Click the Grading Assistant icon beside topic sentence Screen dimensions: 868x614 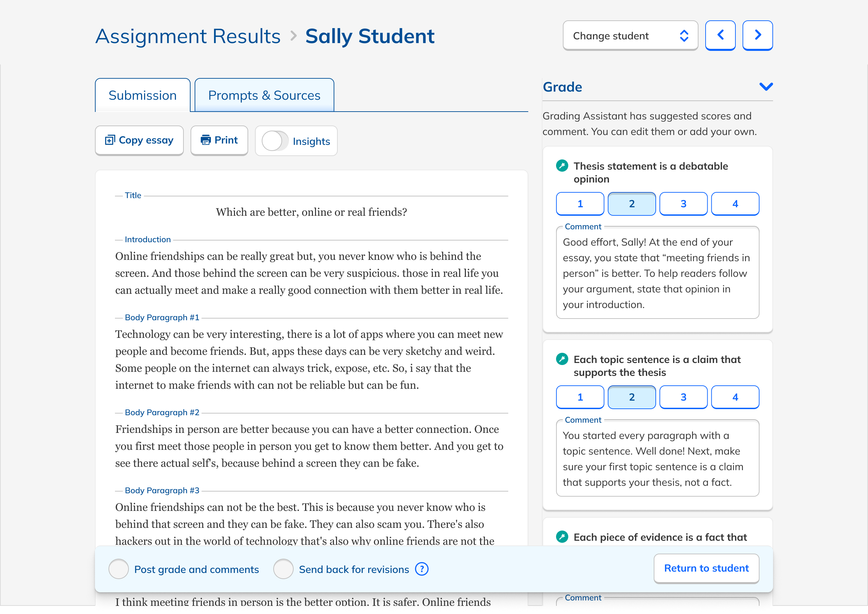(x=562, y=359)
